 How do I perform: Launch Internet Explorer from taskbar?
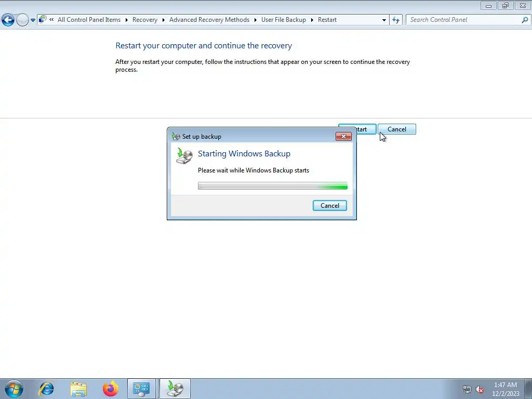click(x=46, y=389)
